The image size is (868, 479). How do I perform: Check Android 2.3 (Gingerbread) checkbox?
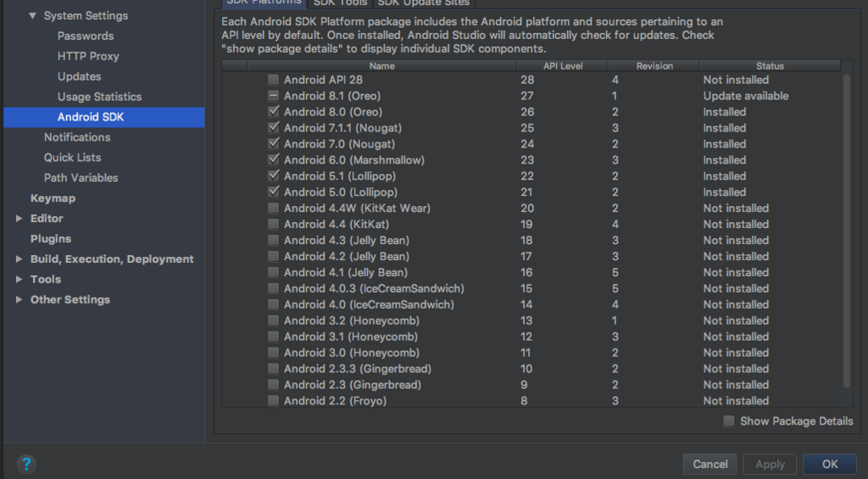(x=273, y=385)
